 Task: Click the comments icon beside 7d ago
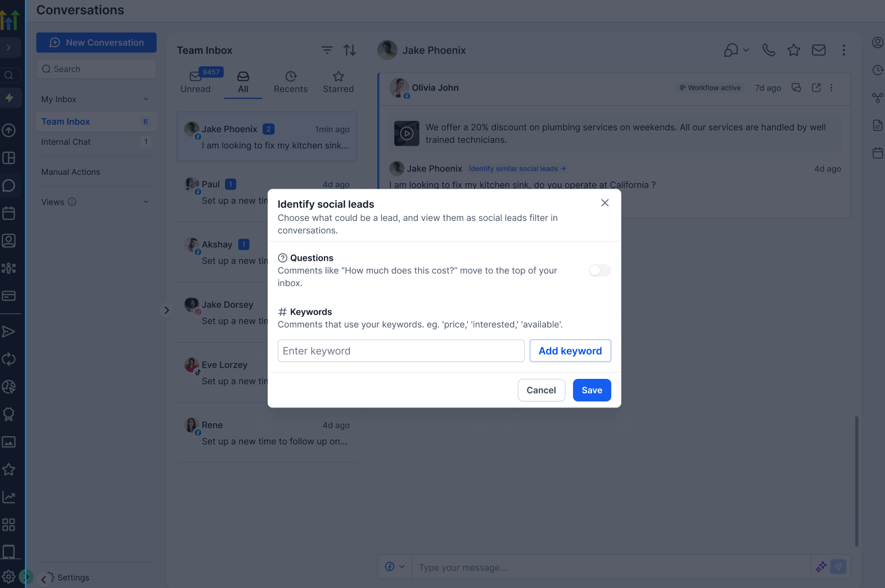(x=796, y=88)
